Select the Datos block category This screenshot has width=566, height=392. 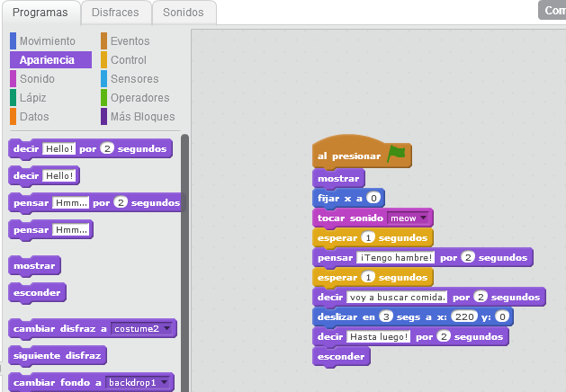(x=34, y=117)
